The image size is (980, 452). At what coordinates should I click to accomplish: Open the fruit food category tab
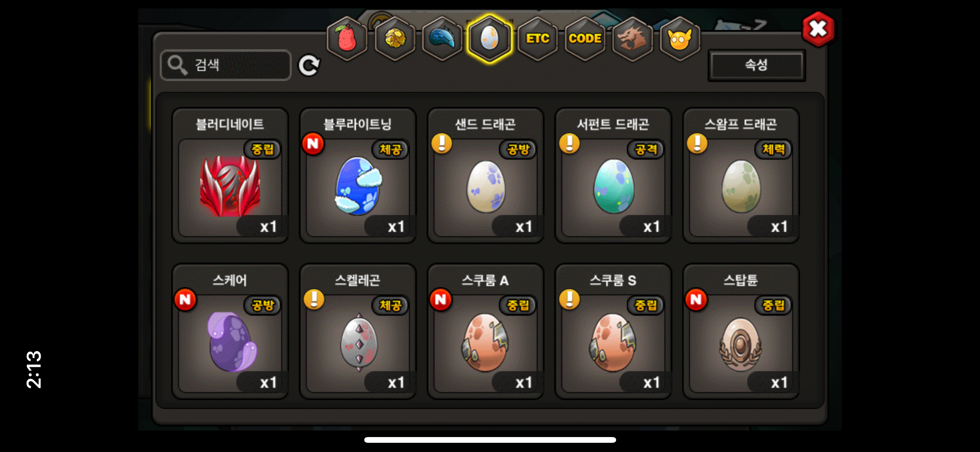(x=347, y=38)
